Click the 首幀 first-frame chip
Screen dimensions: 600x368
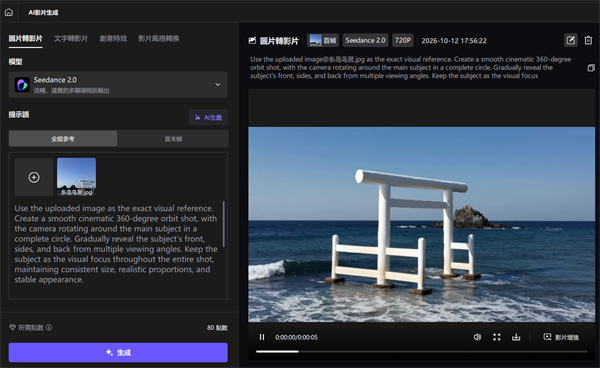point(323,41)
